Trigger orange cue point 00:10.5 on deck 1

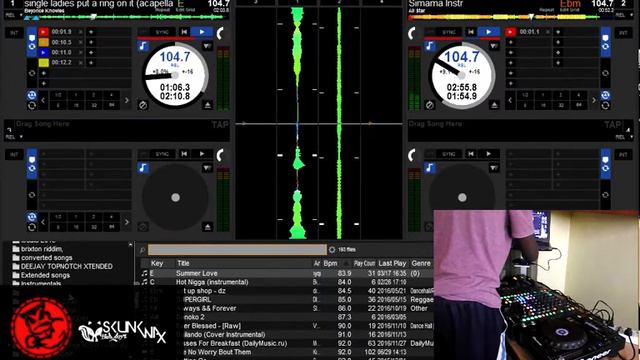click(44, 42)
